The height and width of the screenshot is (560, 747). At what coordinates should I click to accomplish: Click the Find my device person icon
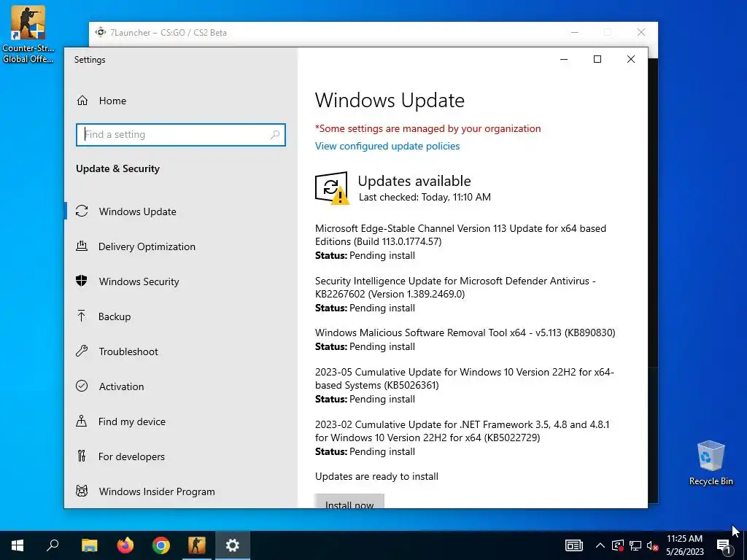coord(82,421)
